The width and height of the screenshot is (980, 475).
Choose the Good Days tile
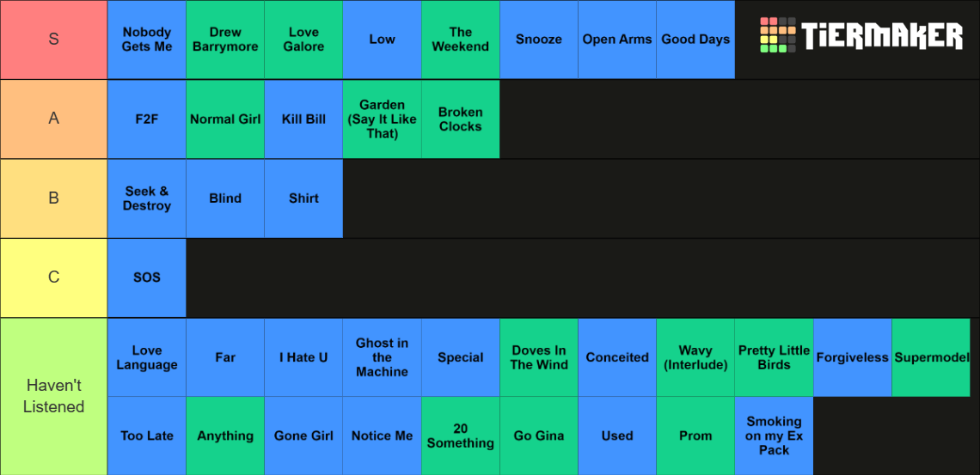[x=695, y=40]
